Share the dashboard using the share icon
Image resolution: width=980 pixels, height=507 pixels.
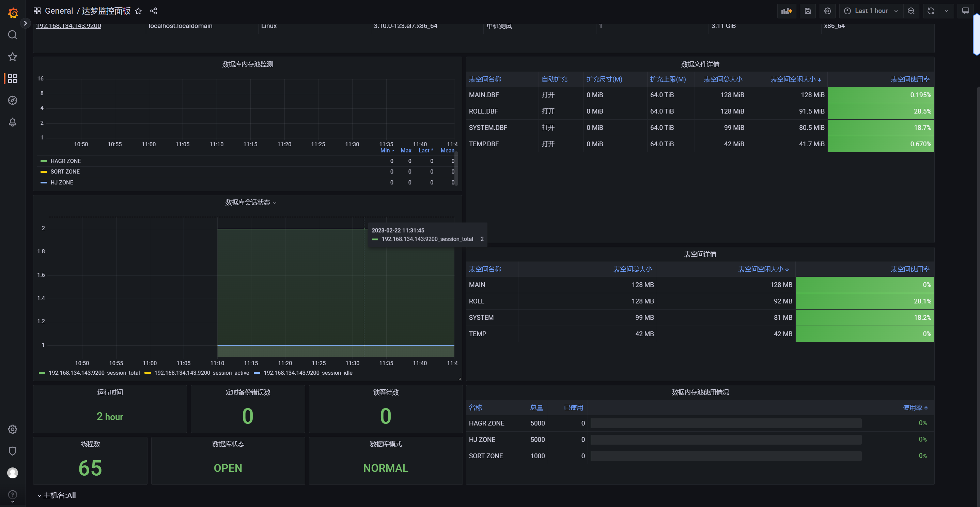154,11
